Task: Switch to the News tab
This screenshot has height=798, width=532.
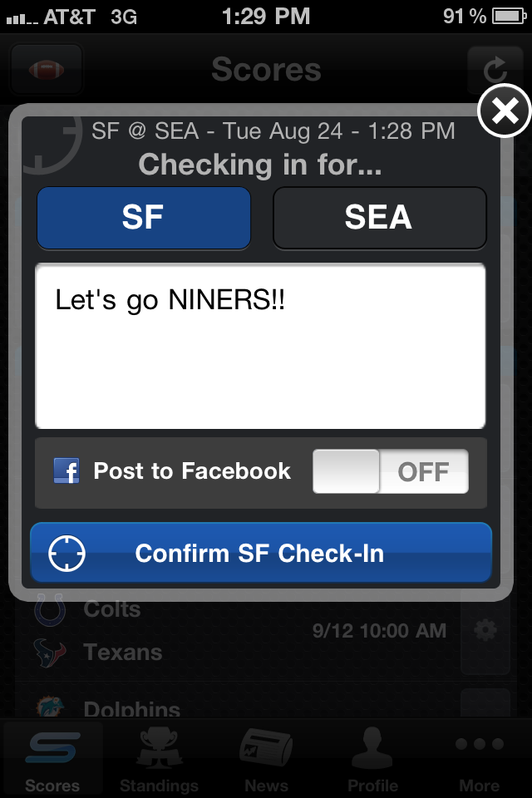Action: click(x=266, y=758)
